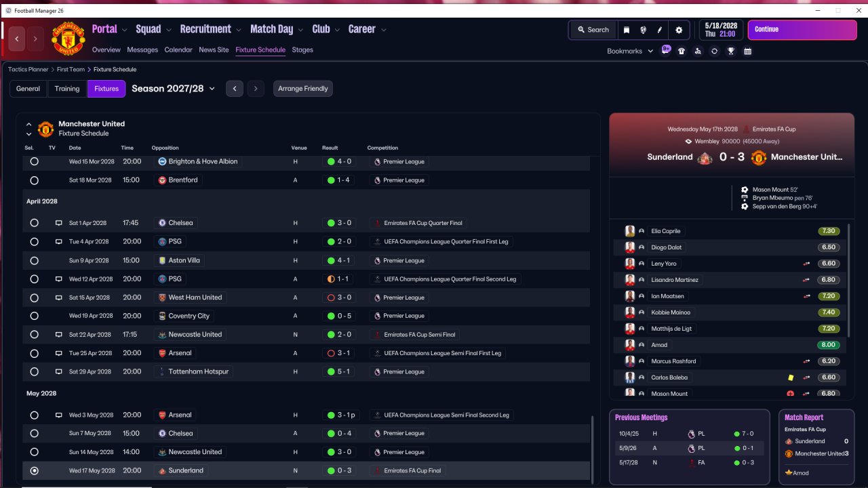Click the TV icon on the Chelsea 1 Apr row
The image size is (868, 488).
coord(58,223)
